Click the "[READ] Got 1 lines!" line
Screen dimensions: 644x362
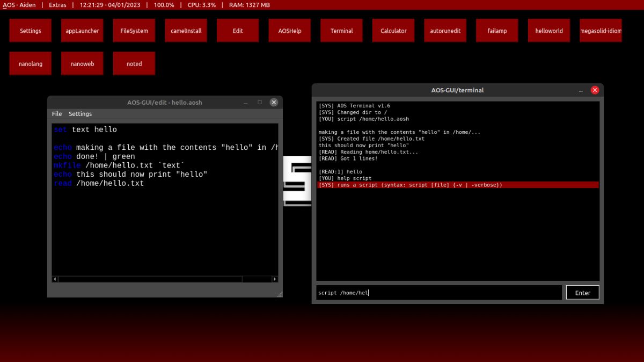(x=348, y=158)
